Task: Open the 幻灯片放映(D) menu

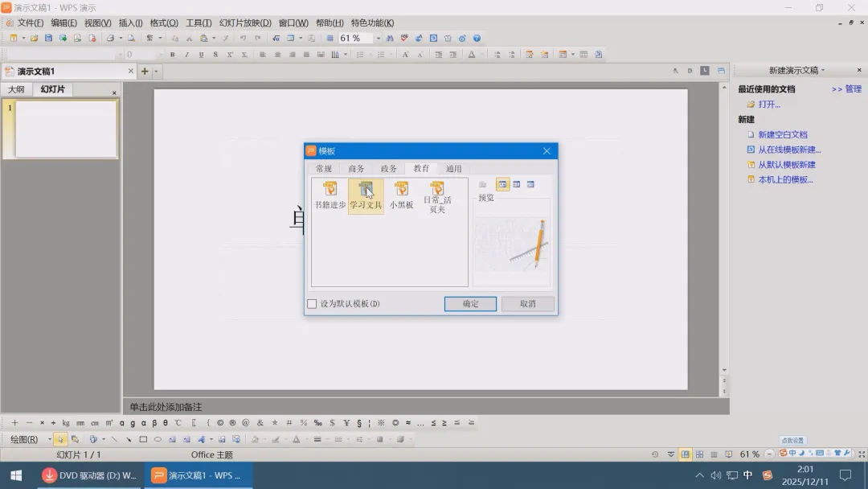Action: pyautogui.click(x=245, y=23)
